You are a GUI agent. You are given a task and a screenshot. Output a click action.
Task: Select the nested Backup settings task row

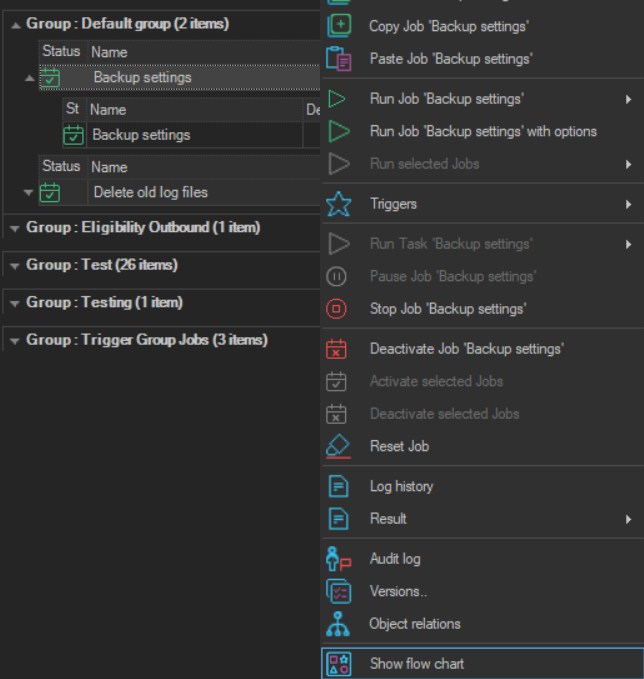141,135
